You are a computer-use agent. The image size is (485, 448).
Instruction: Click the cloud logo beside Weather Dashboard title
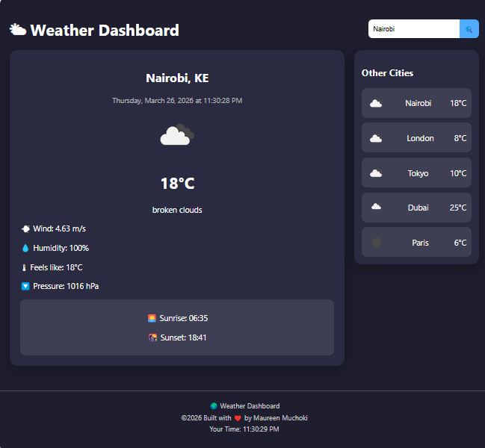(18, 30)
